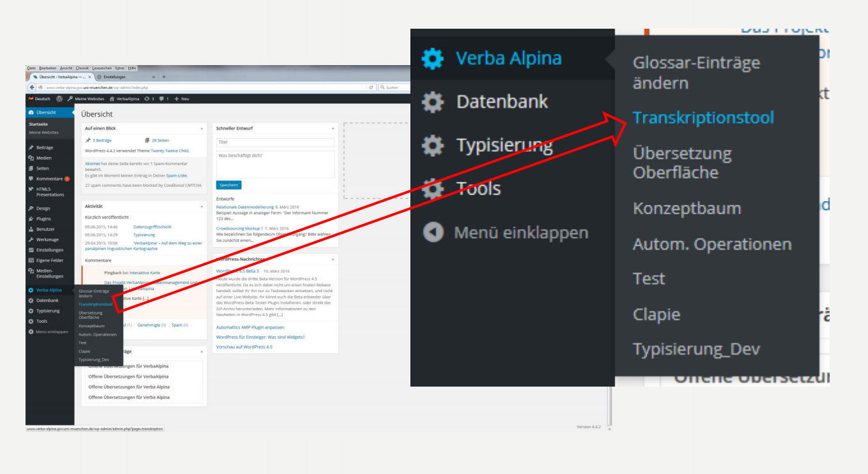Reload the page with the refresh icon
Image resolution: width=868 pixels, height=474 pixels.
click(371, 87)
